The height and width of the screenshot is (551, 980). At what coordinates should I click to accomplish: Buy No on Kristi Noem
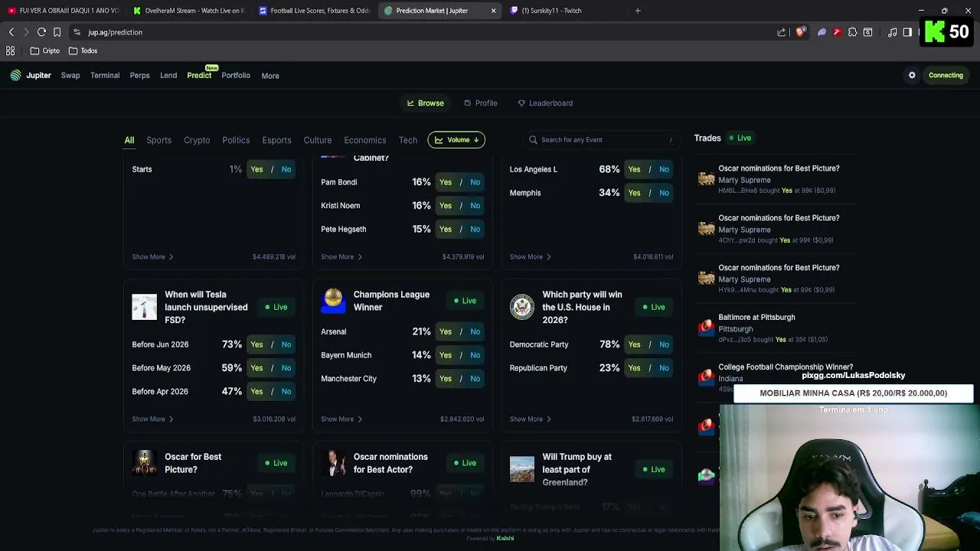click(x=475, y=206)
